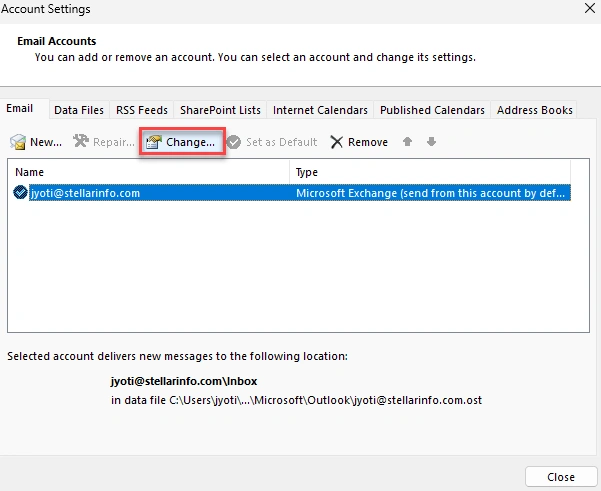
Task: Close Account Settings with title bar X
Action: coord(587,9)
